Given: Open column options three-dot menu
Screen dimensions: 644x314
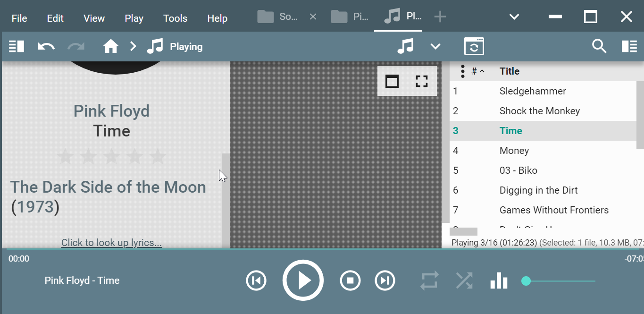Looking at the screenshot, I should [463, 71].
